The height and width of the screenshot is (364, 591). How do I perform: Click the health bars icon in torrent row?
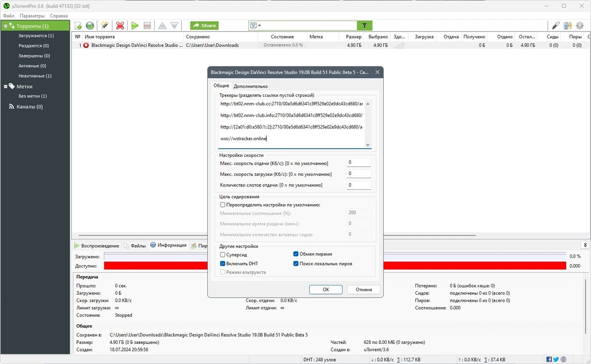tap(399, 45)
